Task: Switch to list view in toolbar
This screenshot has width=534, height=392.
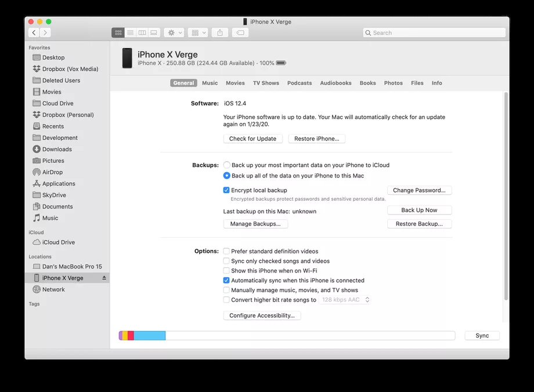Action: pyautogui.click(x=130, y=32)
